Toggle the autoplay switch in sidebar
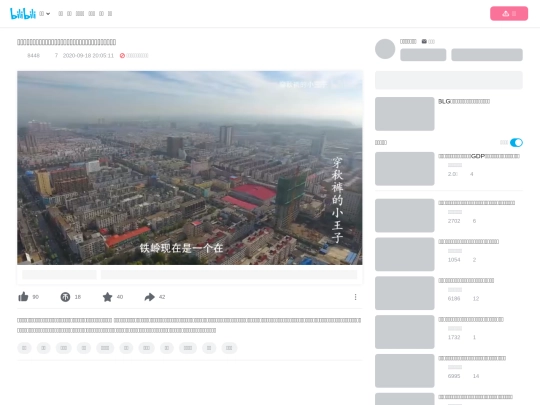Image resolution: width=540 pixels, height=405 pixels. 516,142
